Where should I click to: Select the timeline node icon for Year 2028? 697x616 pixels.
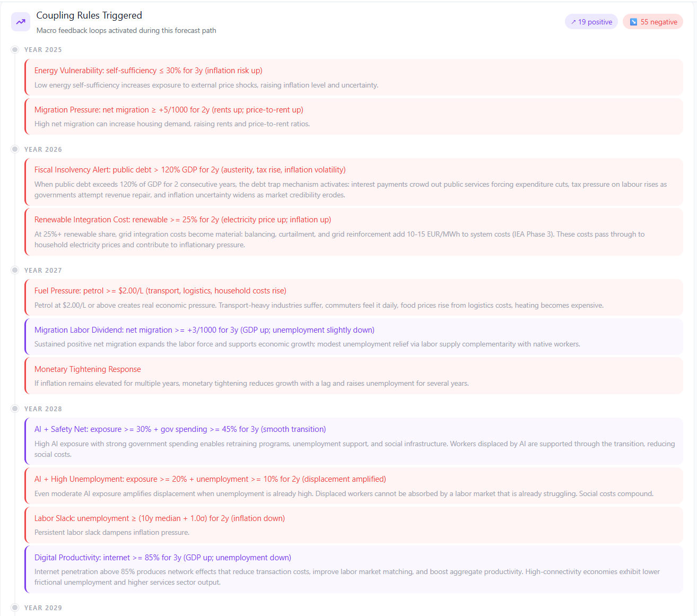click(x=14, y=408)
